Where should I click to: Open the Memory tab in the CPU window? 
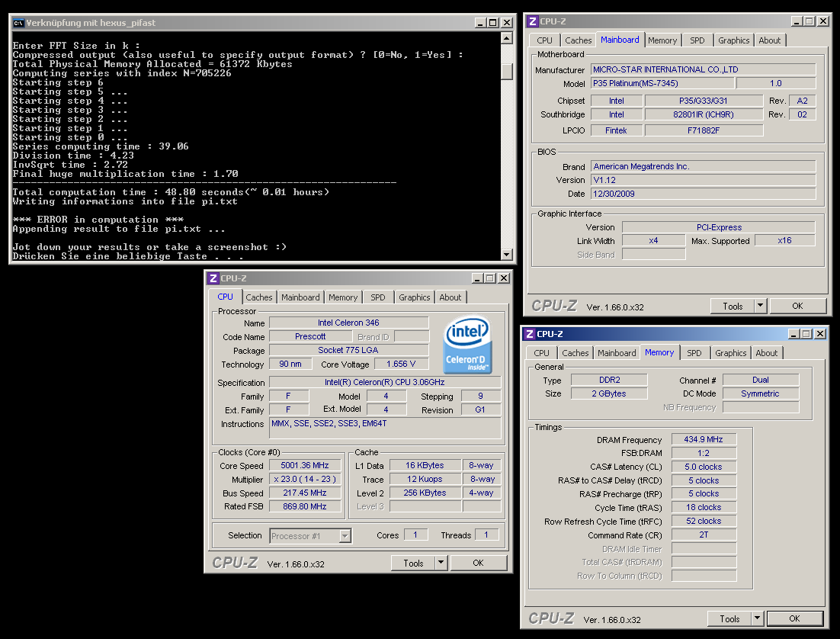point(343,297)
